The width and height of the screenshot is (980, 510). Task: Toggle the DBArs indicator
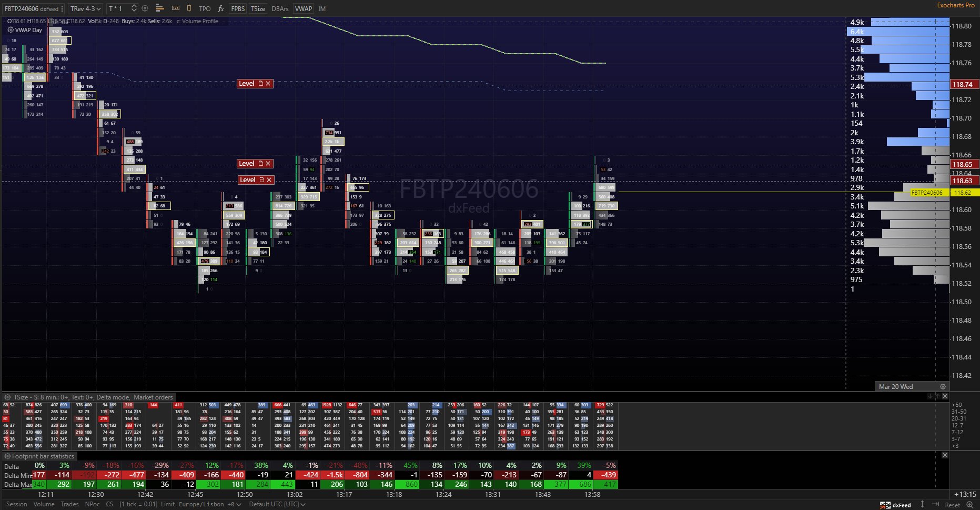tap(280, 9)
